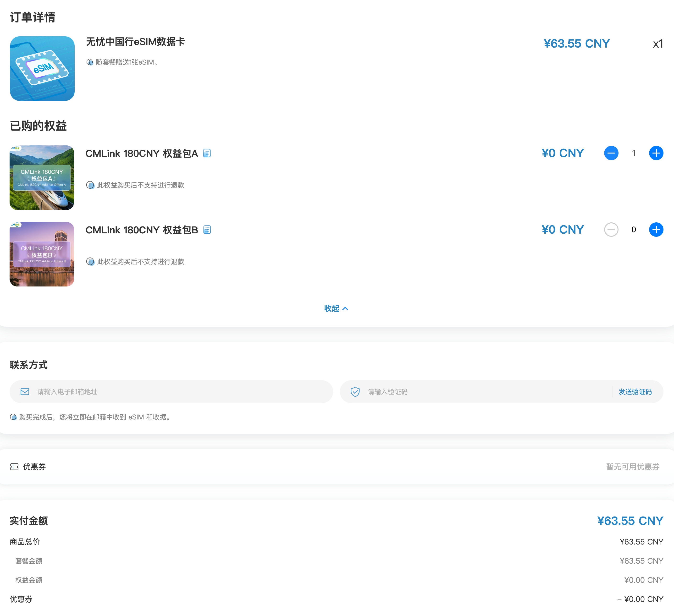Click the info icon under 权益包A refund notice
This screenshot has height=616, width=674.
tap(90, 186)
